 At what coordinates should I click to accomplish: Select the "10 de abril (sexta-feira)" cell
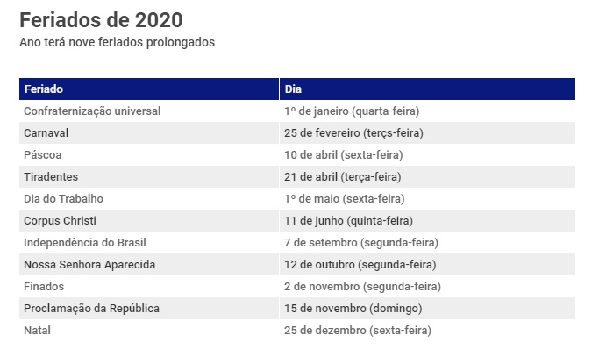coord(343,155)
